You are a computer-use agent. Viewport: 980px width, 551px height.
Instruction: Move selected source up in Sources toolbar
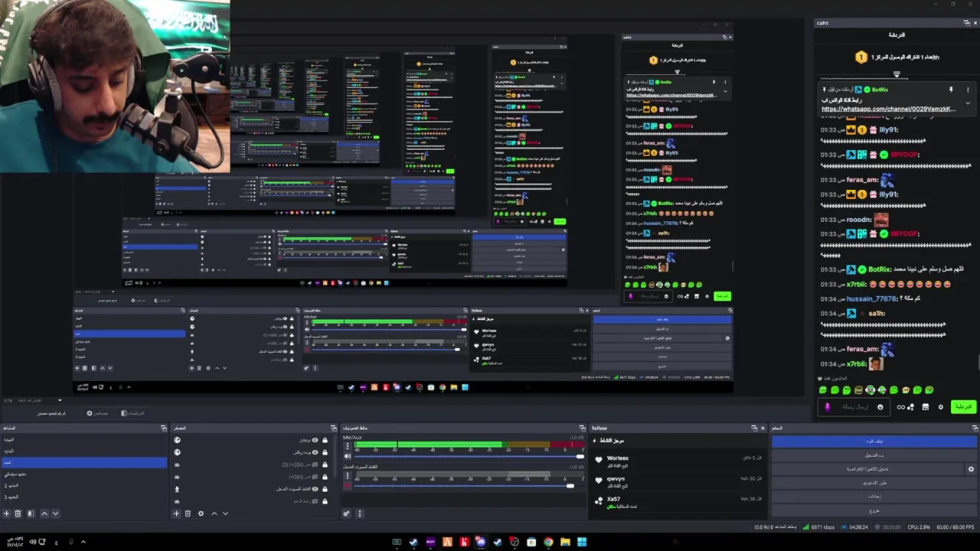click(214, 513)
